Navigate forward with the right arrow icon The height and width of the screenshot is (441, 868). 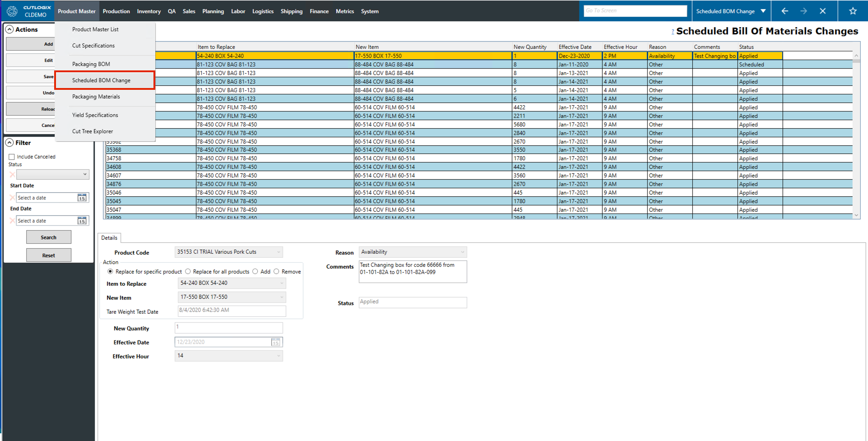point(803,11)
